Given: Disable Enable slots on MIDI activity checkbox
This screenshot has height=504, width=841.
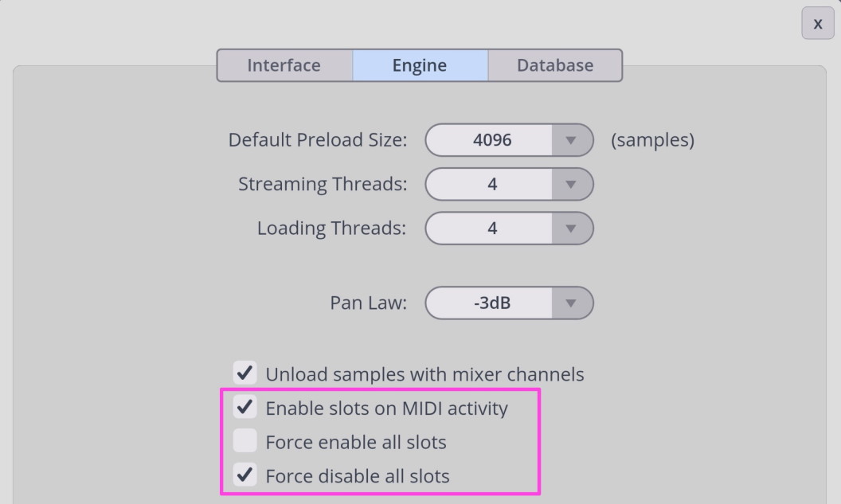Looking at the screenshot, I should (245, 407).
